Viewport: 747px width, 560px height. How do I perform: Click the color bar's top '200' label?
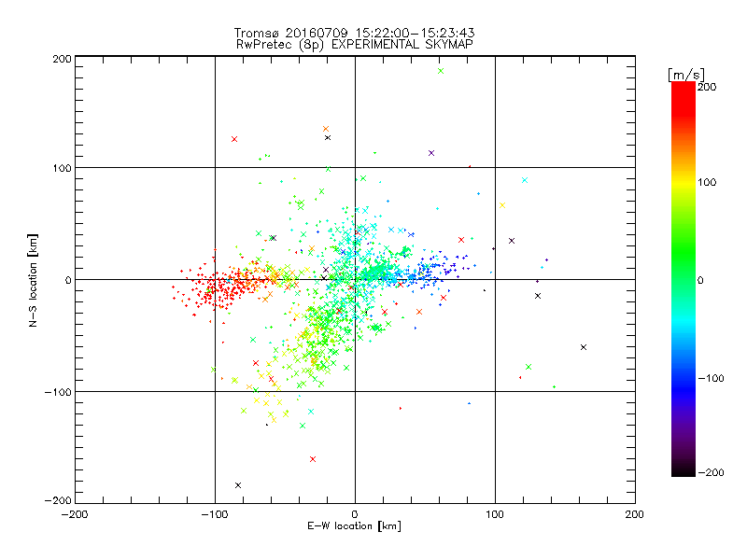[x=708, y=87]
